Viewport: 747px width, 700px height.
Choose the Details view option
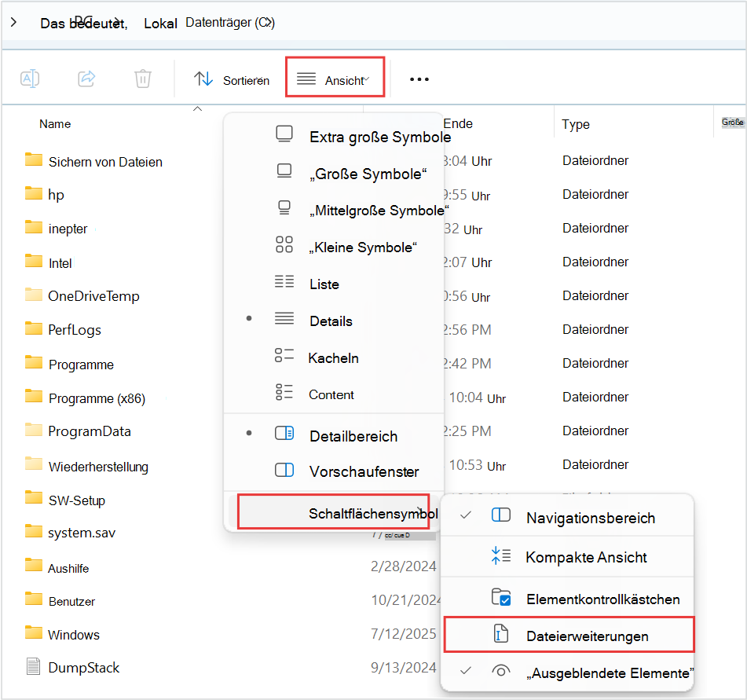tap(334, 321)
